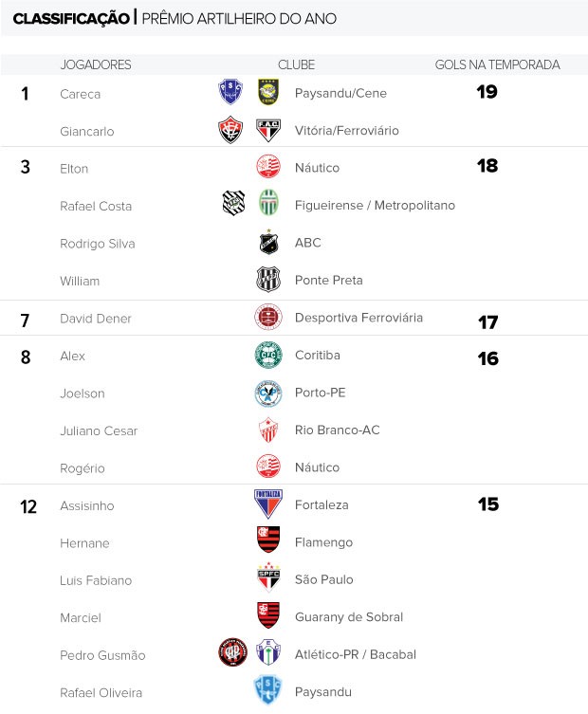The image size is (588, 714).
Task: Click the club name Guarany de Sobral
Action: click(x=349, y=617)
